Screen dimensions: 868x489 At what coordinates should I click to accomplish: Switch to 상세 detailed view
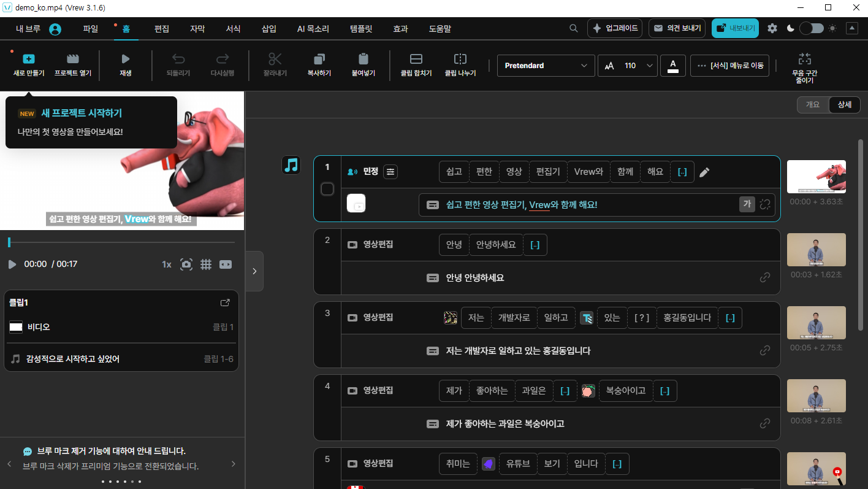pyautogui.click(x=845, y=104)
